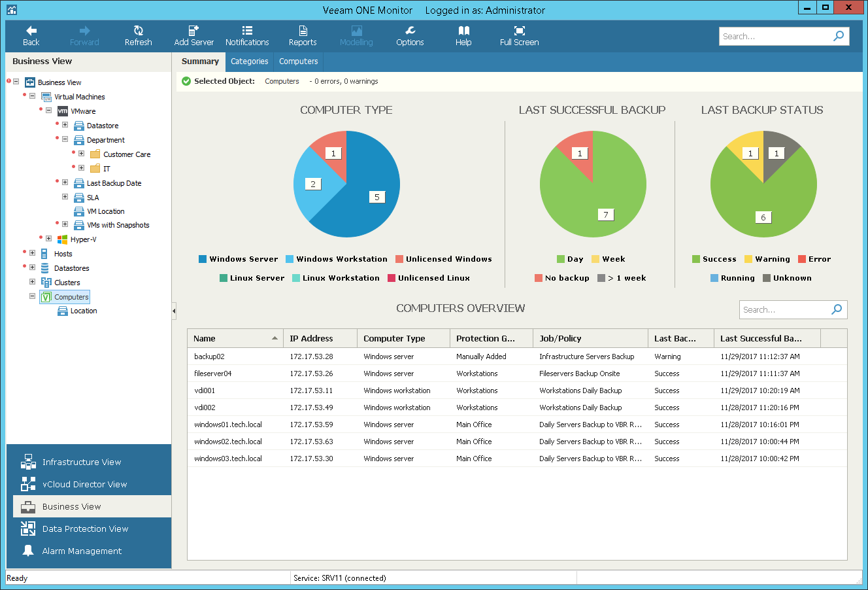Viewport: 868px width, 590px height.
Task: Switch to the Categories tab
Action: coord(250,61)
